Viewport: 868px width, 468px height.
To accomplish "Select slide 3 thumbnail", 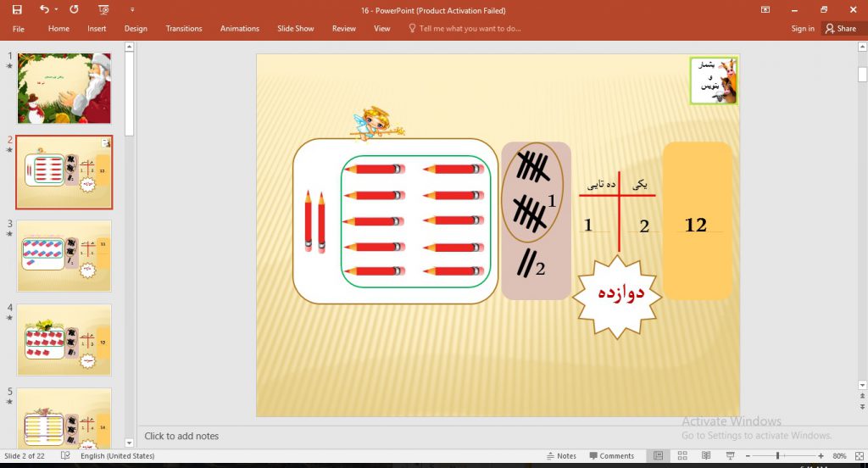I will (64, 256).
